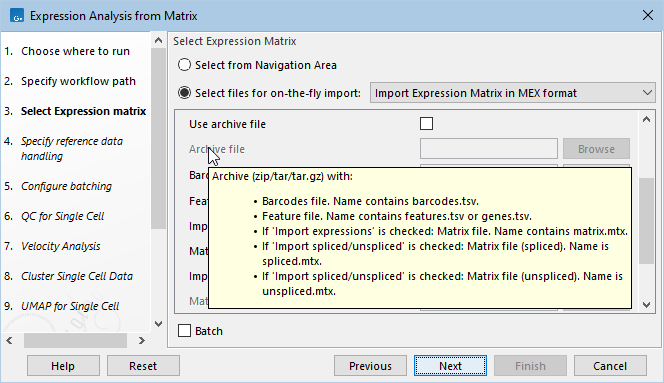Select step 8 Cluster Single Cell Data
The height and width of the screenshot is (383, 664).
click(x=77, y=277)
